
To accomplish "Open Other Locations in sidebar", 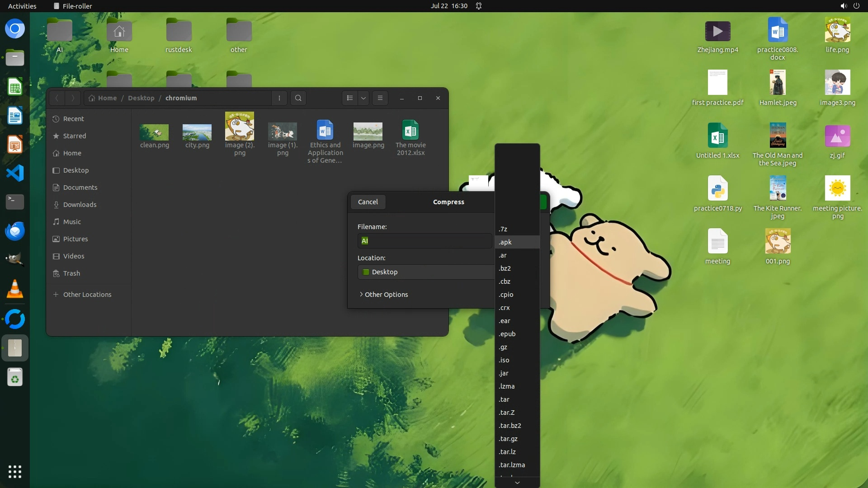I will pos(87,295).
